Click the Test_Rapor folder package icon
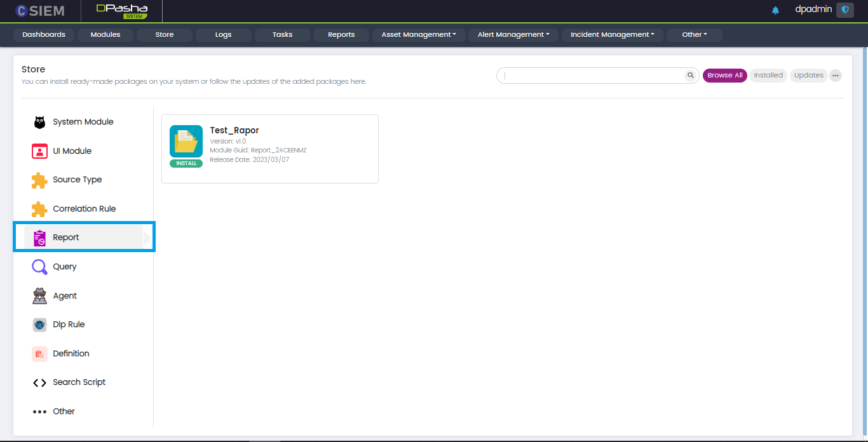This screenshot has width=868, height=442. tap(186, 142)
